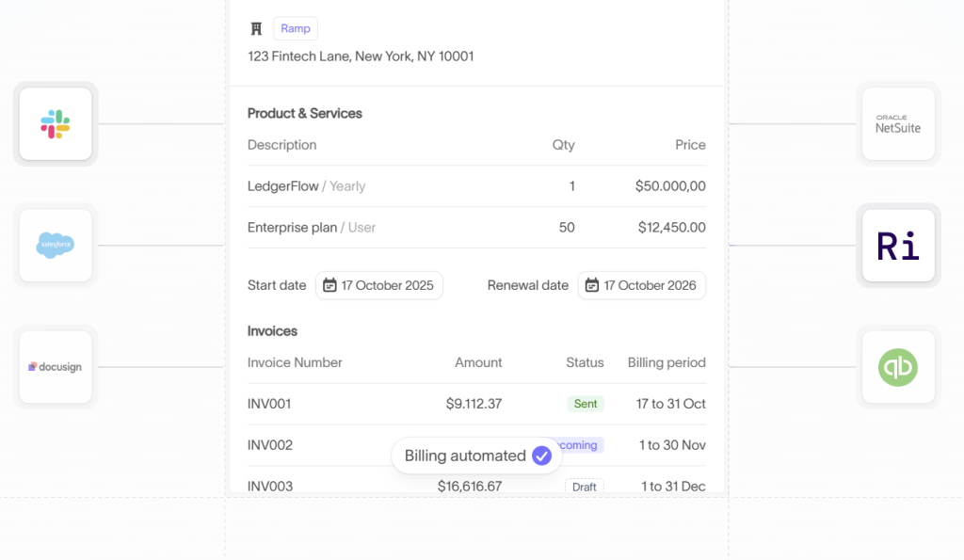
Task: Open the Start date 17 October 2025 picker
Action: click(x=378, y=285)
